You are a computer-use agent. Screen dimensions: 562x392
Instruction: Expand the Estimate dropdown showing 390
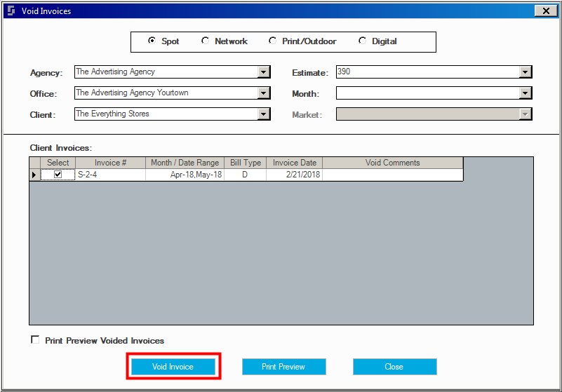pyautogui.click(x=525, y=72)
